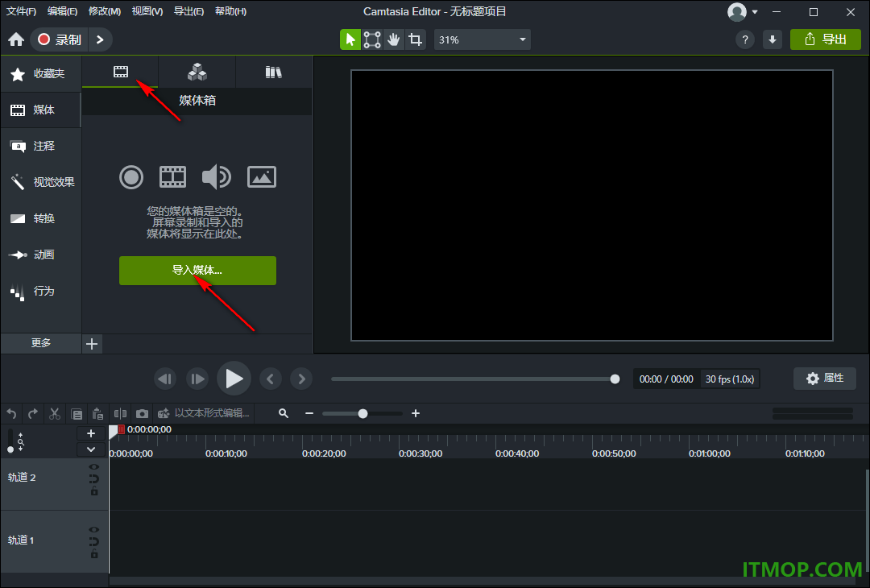Viewport: 870px width, 588px height.
Task: Open the 修改(M) menu
Action: coord(104,11)
